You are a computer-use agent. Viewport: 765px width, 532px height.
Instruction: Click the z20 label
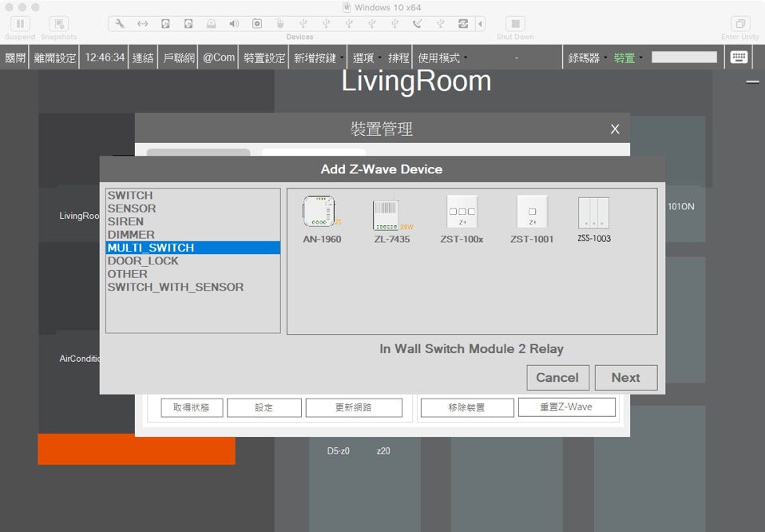point(383,451)
